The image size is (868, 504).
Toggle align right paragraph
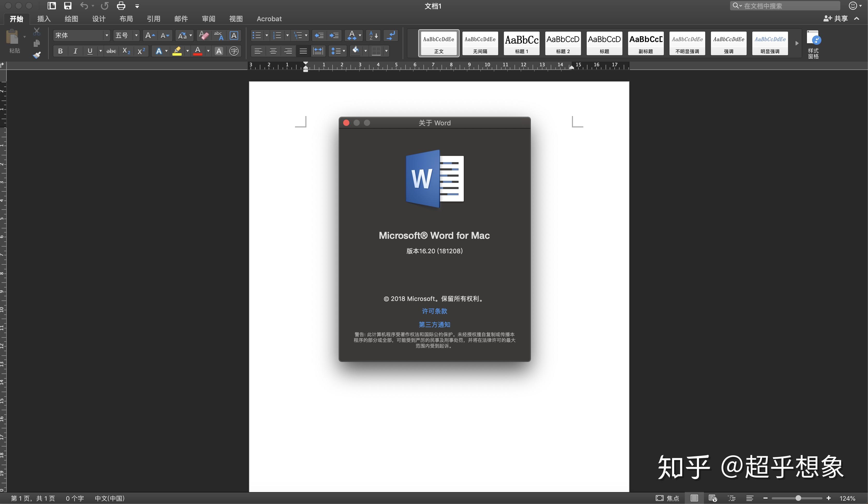288,51
